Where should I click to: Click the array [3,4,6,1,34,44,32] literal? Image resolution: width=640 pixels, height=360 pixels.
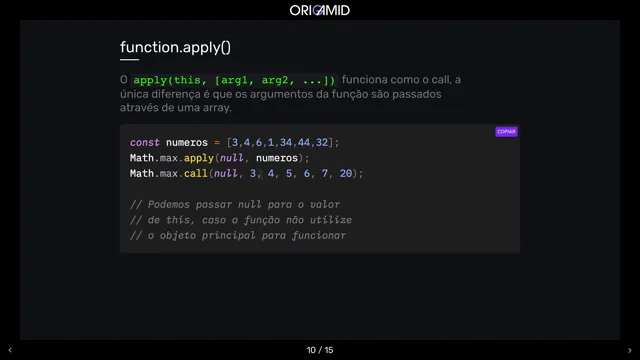280,142
